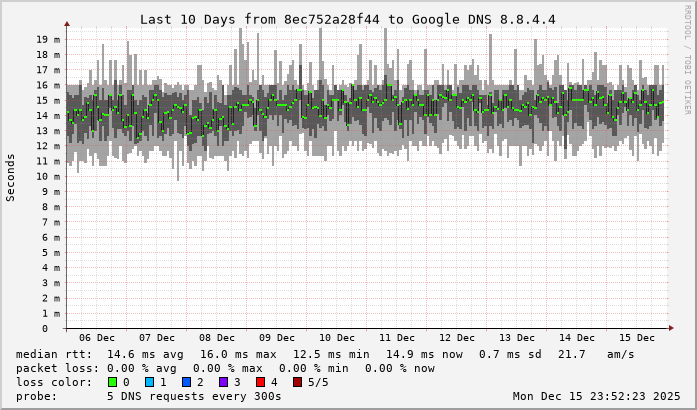Click the 12 Dec date label
Screen dimensions: 697x410
(x=457, y=338)
